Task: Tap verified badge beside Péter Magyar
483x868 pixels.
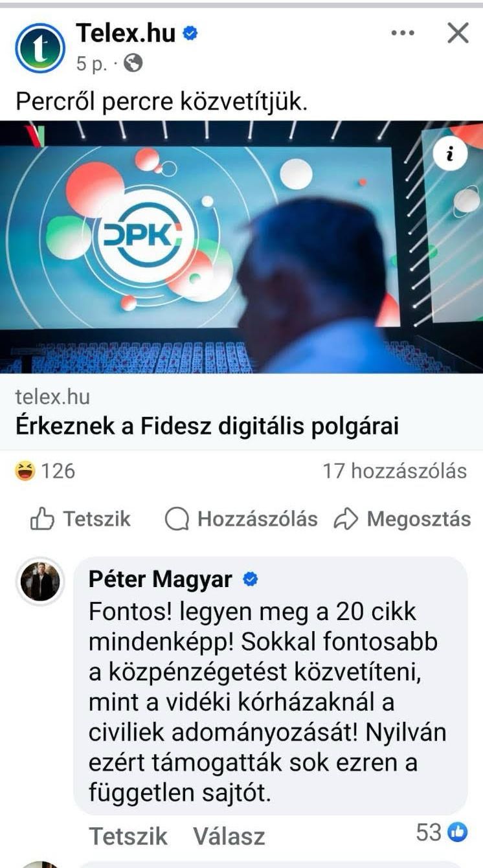Action: pos(250,579)
